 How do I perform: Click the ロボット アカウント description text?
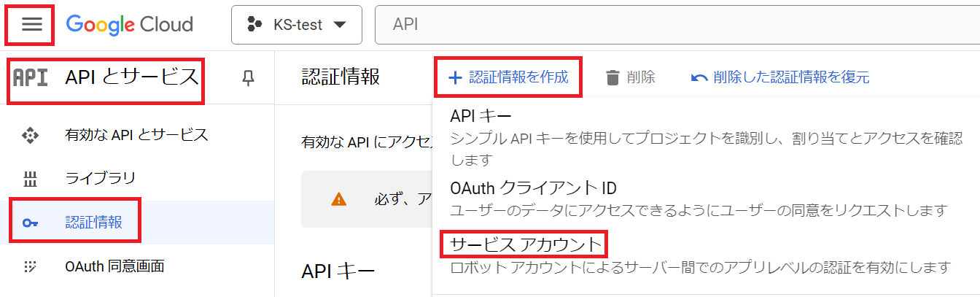pyautogui.click(x=700, y=266)
